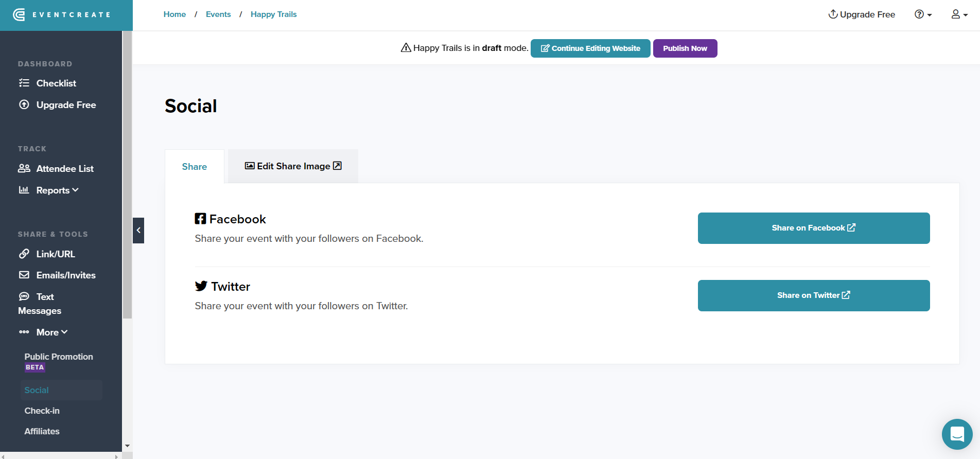The height and width of the screenshot is (459, 980).
Task: Open the live chat bubble icon
Action: pos(957,434)
